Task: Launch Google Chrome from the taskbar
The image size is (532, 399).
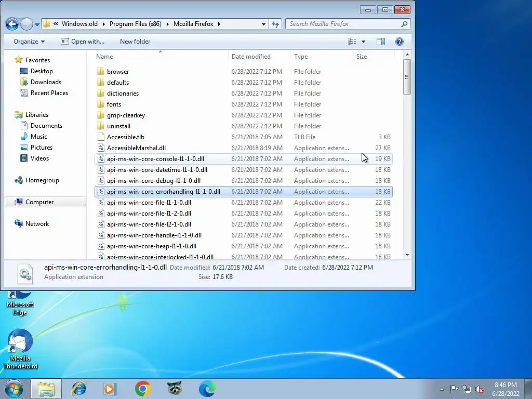Action: coord(142,389)
